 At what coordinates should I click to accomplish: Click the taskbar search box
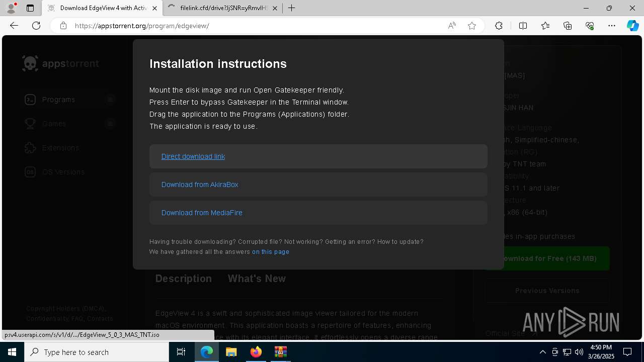coord(97,352)
